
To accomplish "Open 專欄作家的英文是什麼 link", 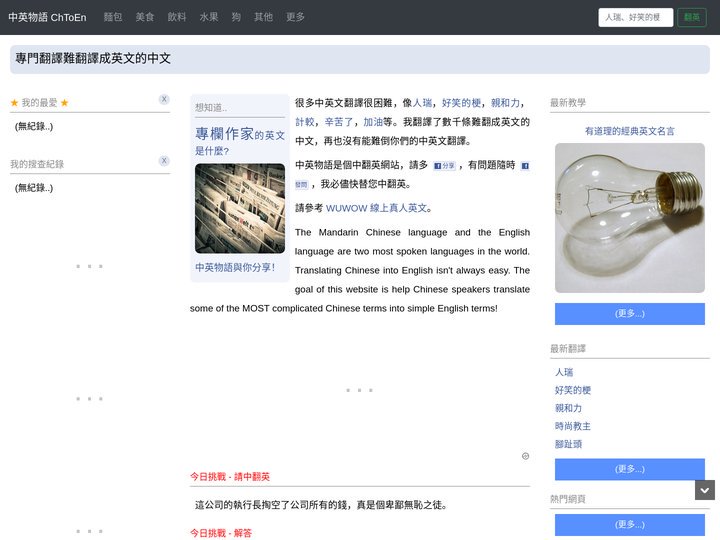I will pyautogui.click(x=240, y=141).
